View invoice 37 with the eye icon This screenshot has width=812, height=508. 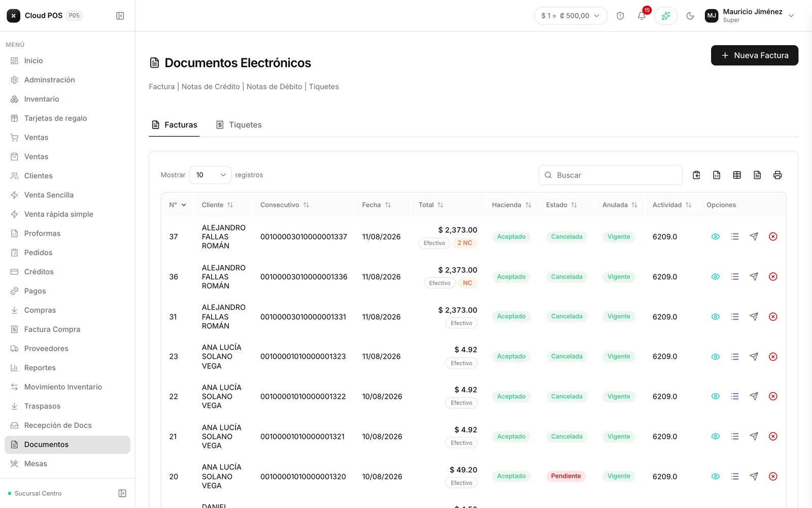coord(716,237)
